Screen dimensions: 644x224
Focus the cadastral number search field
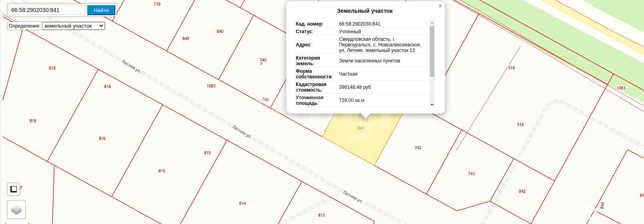pos(46,10)
